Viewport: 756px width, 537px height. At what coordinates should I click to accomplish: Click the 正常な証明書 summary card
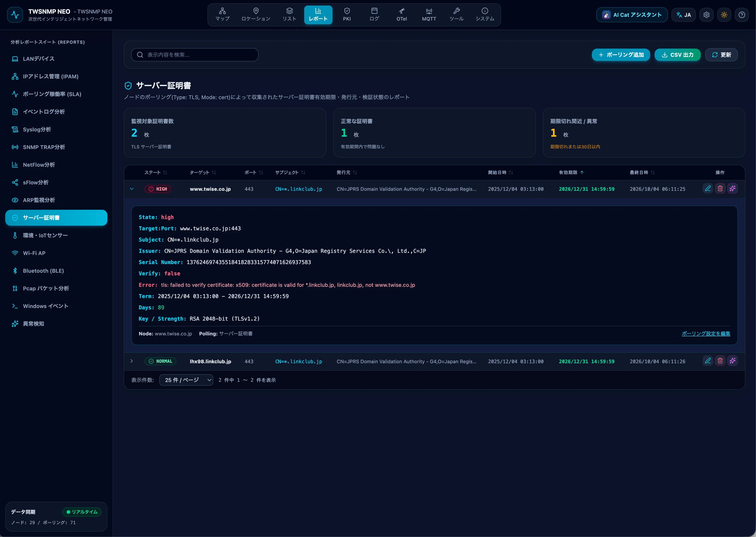coord(434,133)
